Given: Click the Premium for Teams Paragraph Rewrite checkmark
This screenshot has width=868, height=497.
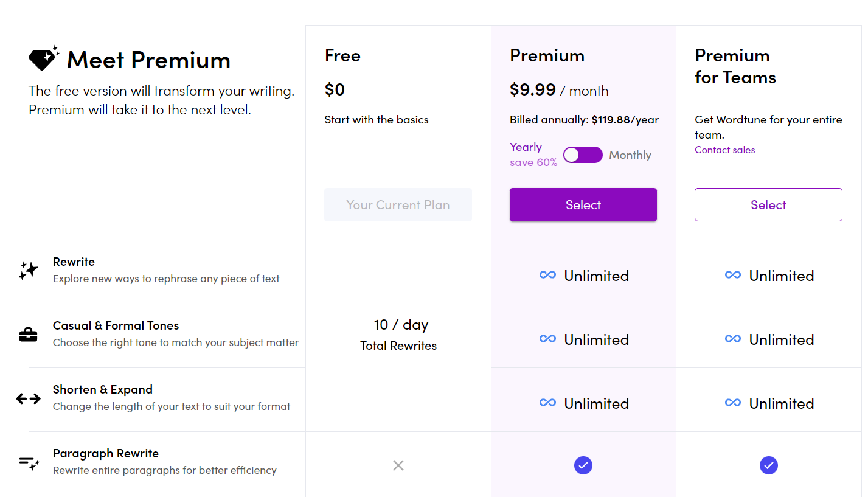Looking at the screenshot, I should click(769, 465).
